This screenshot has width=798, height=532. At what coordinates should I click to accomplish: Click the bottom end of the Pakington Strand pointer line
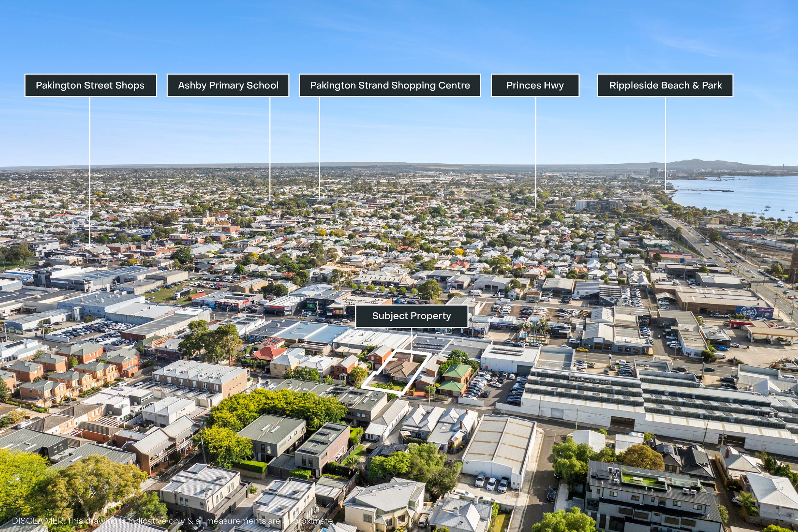[319, 198]
